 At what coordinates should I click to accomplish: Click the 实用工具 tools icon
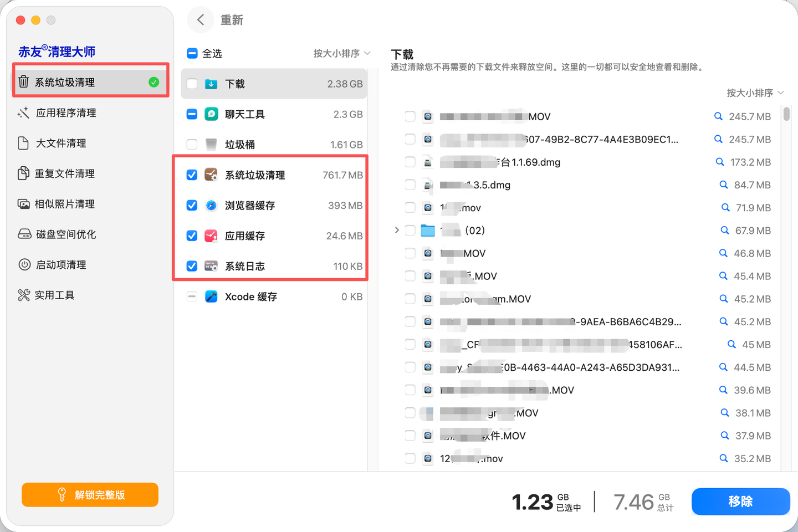[24, 295]
